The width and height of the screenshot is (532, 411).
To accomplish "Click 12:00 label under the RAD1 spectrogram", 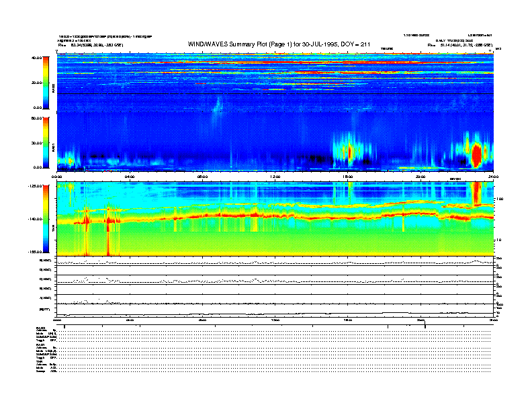I will pyautogui.click(x=275, y=177).
